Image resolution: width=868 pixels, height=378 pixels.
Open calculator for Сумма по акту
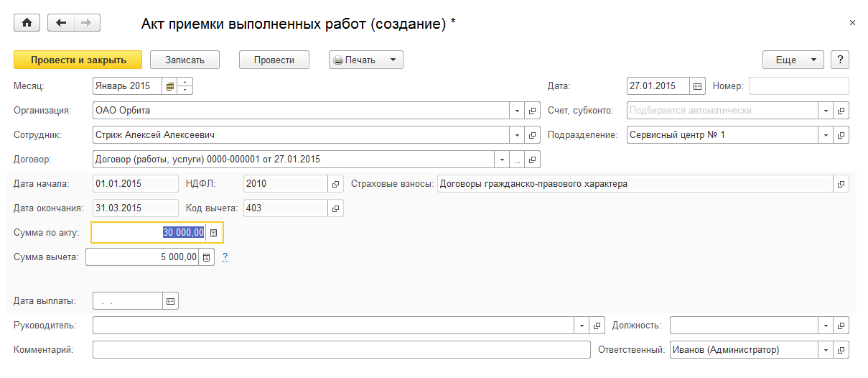click(x=213, y=233)
